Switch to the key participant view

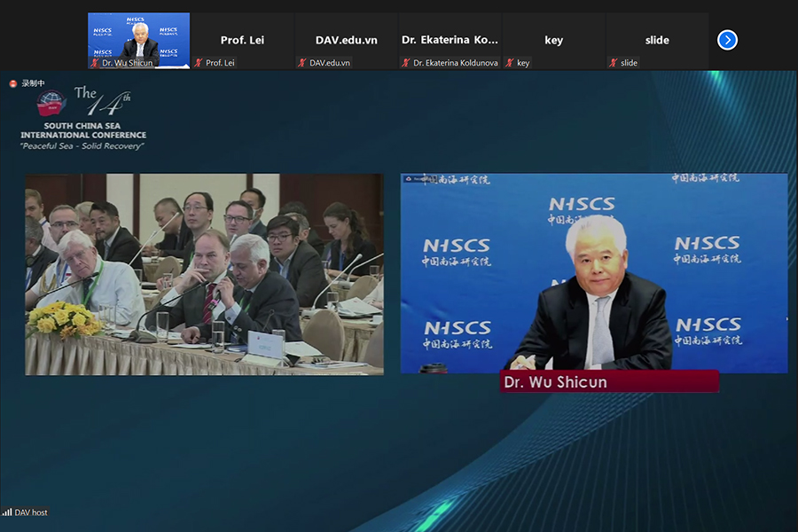click(554, 35)
